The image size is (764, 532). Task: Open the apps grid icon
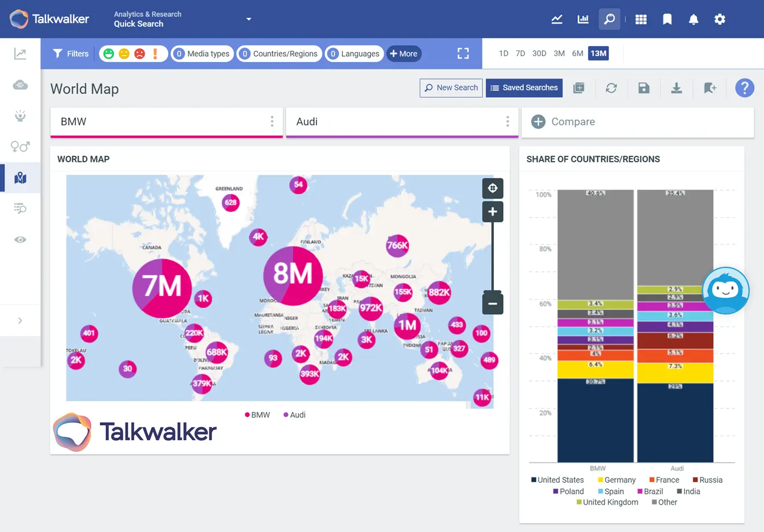tap(641, 20)
